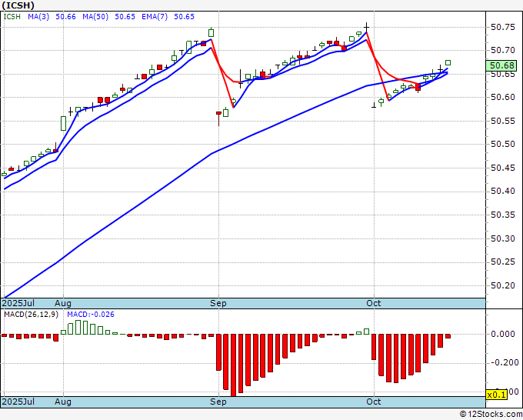This screenshot has height=420, width=523.
Task: Click the Sep label on price chart axis
Action: [218, 303]
